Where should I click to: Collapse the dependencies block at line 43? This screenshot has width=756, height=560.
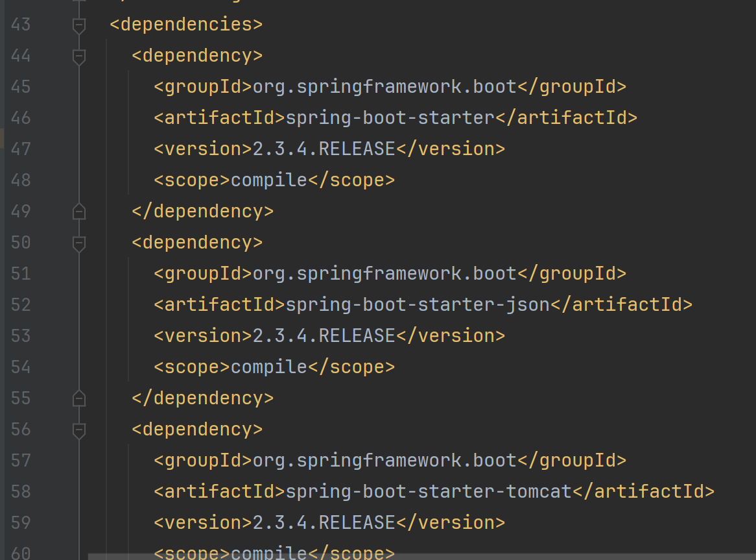tap(79, 25)
